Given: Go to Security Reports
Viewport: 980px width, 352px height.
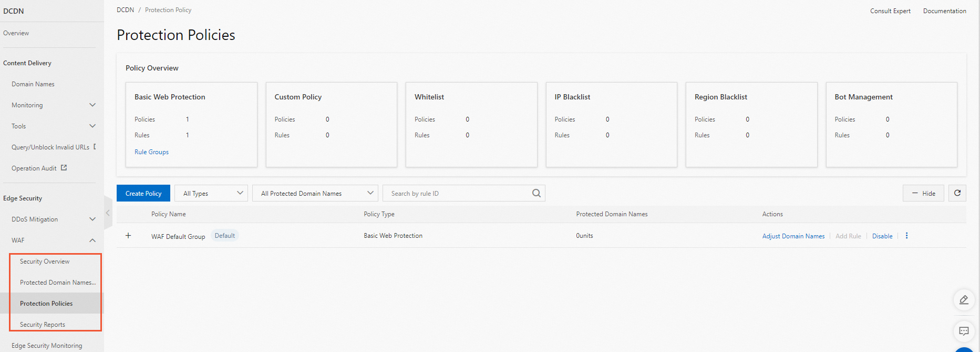Looking at the screenshot, I should (43, 325).
